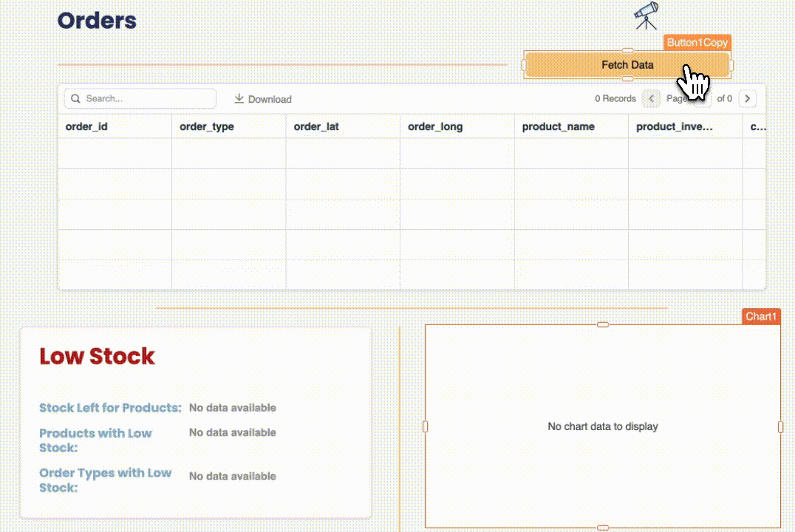
Task: Focus the table Search field
Action: 148,99
